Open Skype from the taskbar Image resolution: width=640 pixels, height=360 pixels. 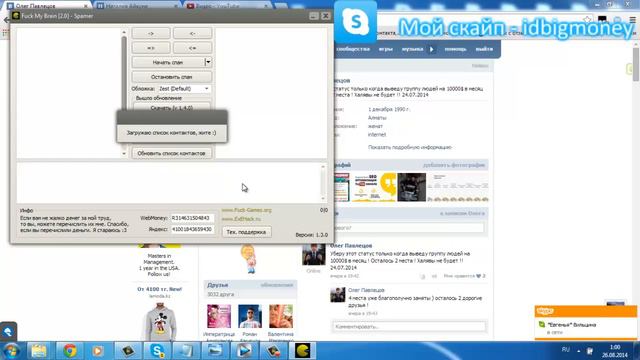tap(157, 351)
